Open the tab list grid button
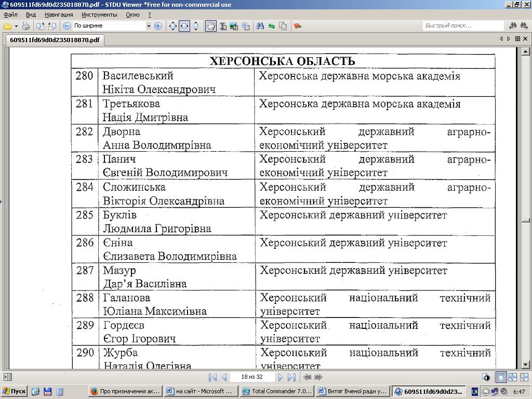 tap(517, 39)
